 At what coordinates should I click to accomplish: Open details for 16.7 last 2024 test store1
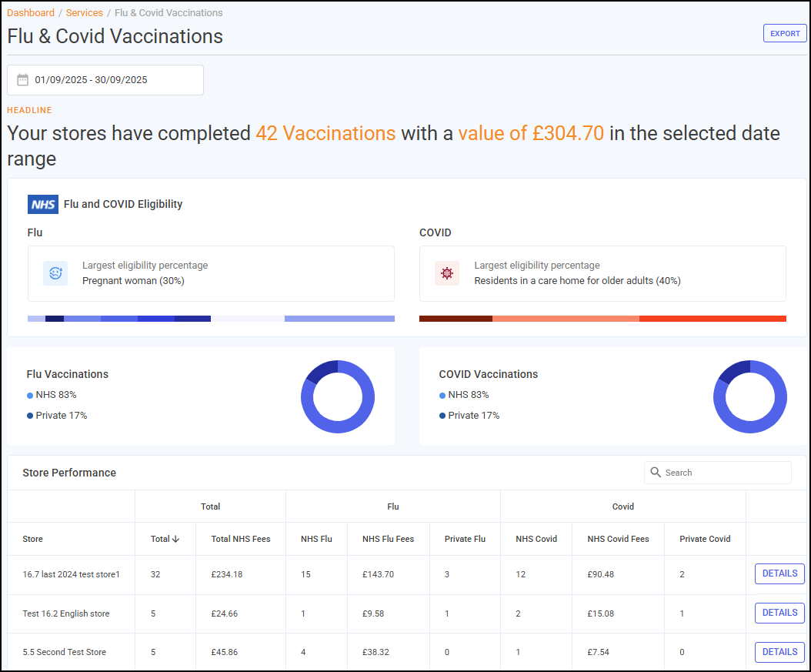[779, 573]
